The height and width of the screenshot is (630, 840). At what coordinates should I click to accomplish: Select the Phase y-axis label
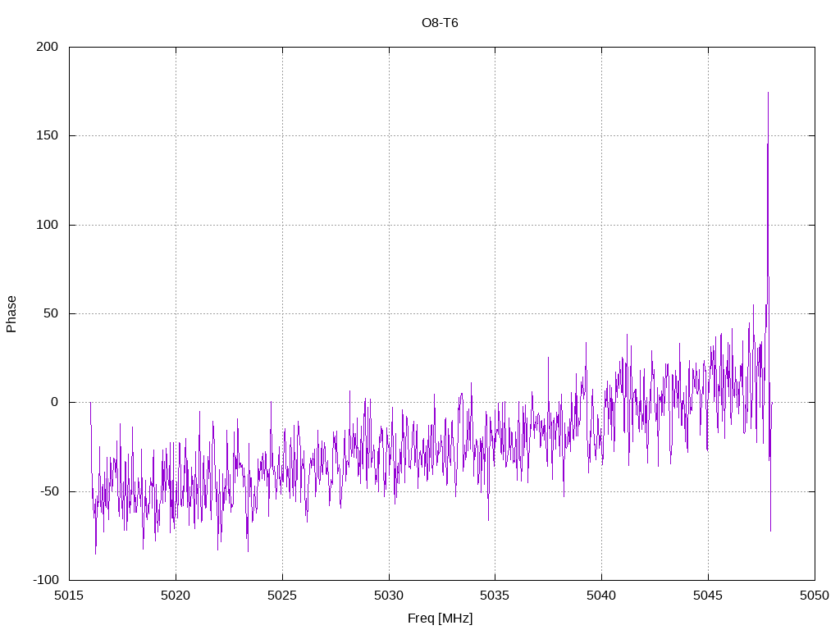(11, 314)
